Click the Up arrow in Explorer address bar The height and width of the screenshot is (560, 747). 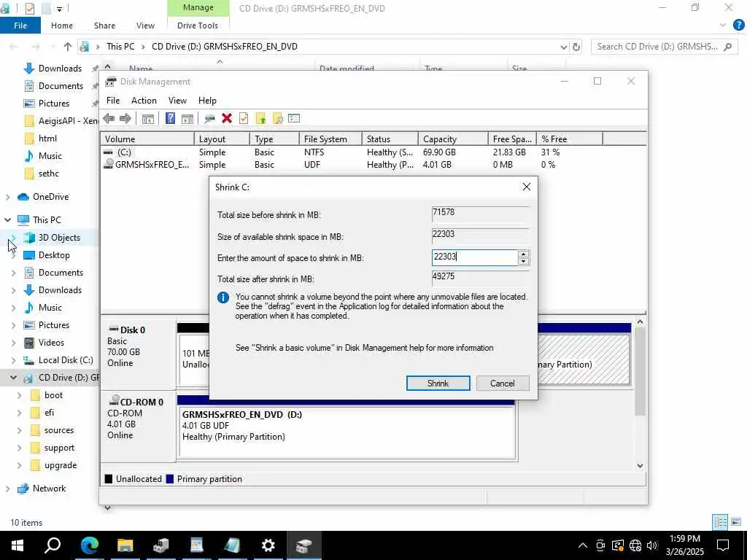pos(68,47)
